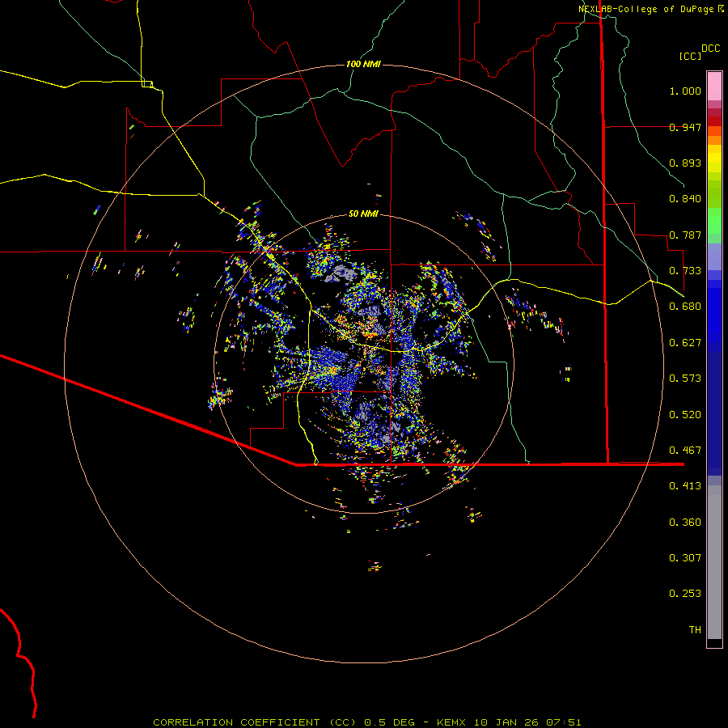The width and height of the screenshot is (728, 728).
Task: Select the 50 NMI range ring label
Action: pyautogui.click(x=363, y=214)
